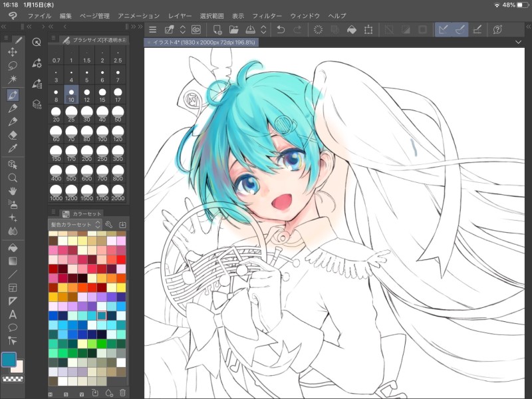Select the Balloon tool
Screen dimensions: 532x399
(x=13, y=328)
